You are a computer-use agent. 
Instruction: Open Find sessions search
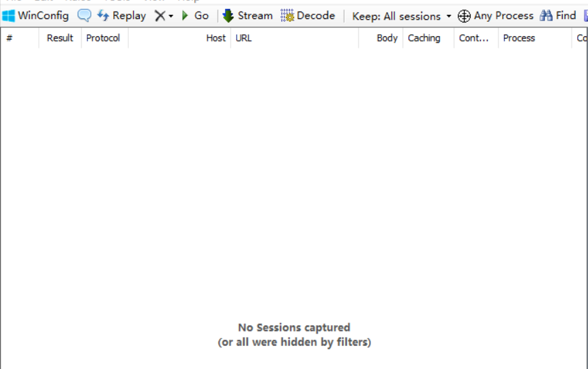558,16
